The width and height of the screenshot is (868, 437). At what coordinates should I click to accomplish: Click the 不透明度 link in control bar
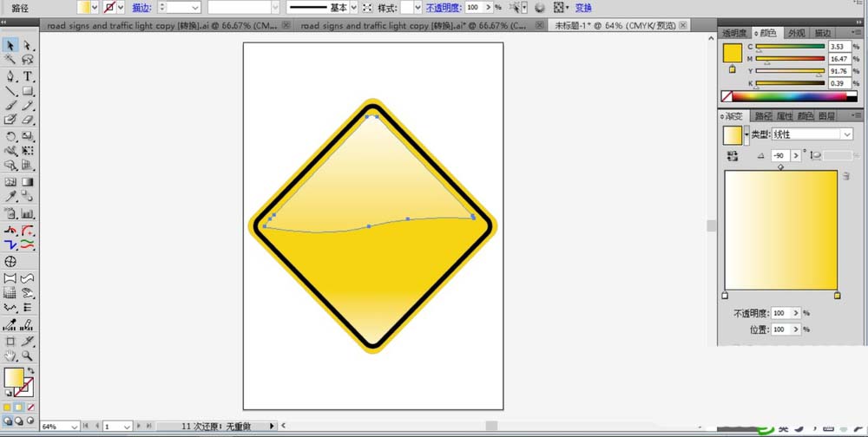pos(444,8)
